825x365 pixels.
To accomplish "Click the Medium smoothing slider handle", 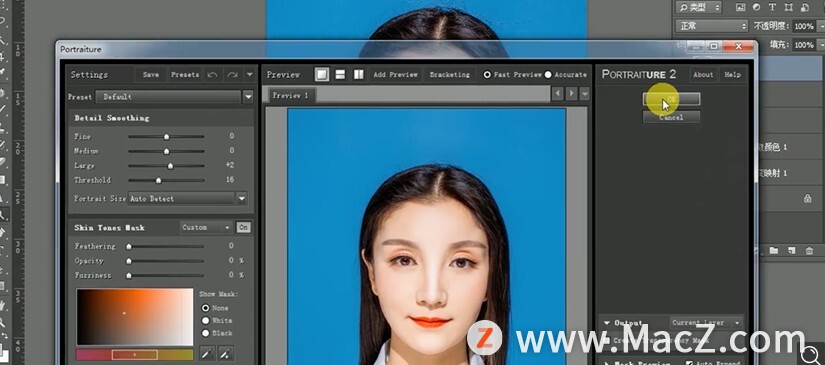I will click(166, 151).
